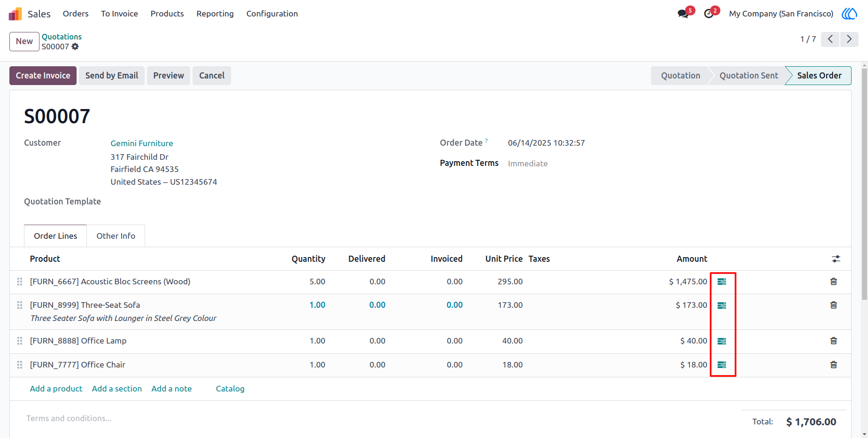Open the conversations messages icon

point(683,14)
